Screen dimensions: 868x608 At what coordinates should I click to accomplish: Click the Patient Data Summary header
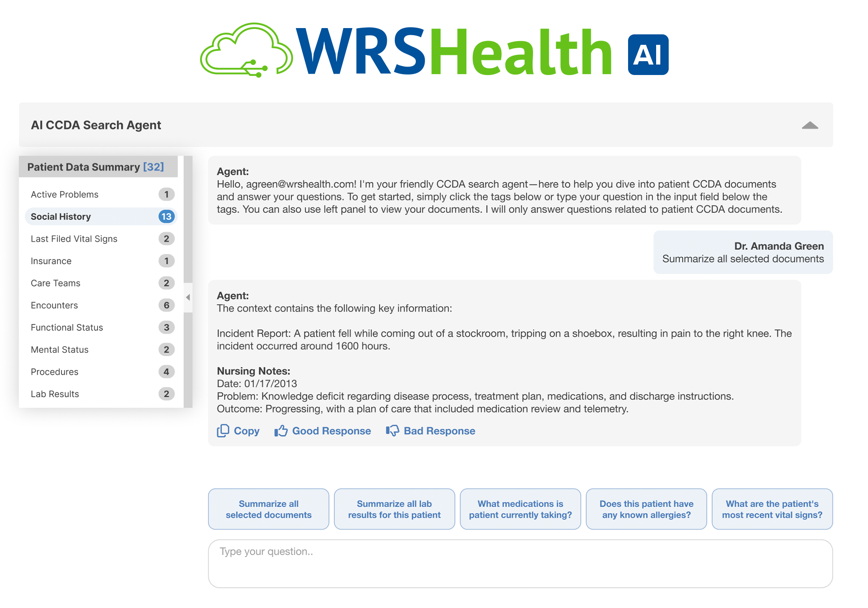click(95, 166)
